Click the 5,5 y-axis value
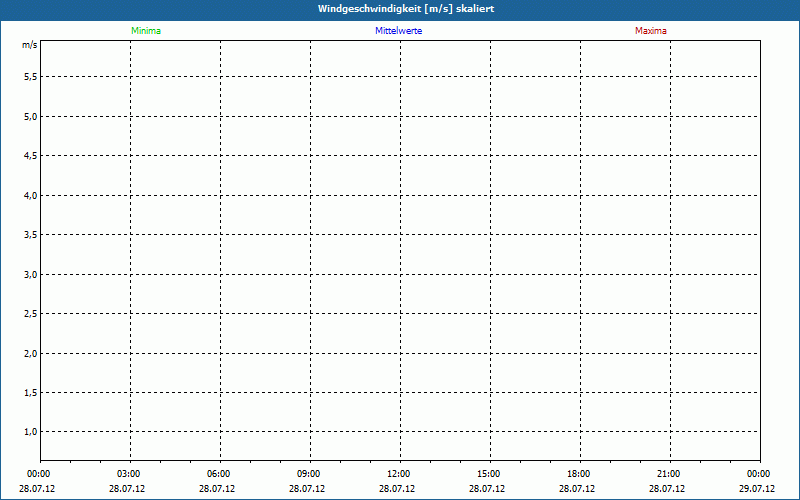The height and width of the screenshot is (500, 800). click(x=31, y=77)
